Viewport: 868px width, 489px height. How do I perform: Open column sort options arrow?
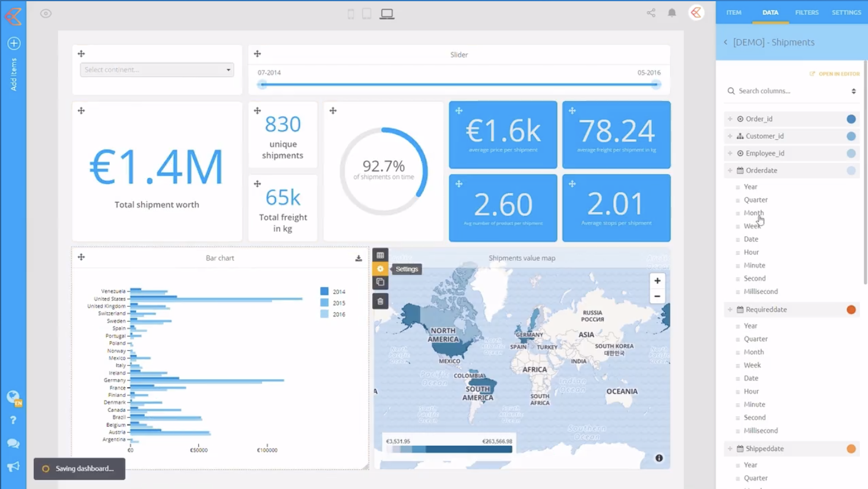click(x=853, y=91)
